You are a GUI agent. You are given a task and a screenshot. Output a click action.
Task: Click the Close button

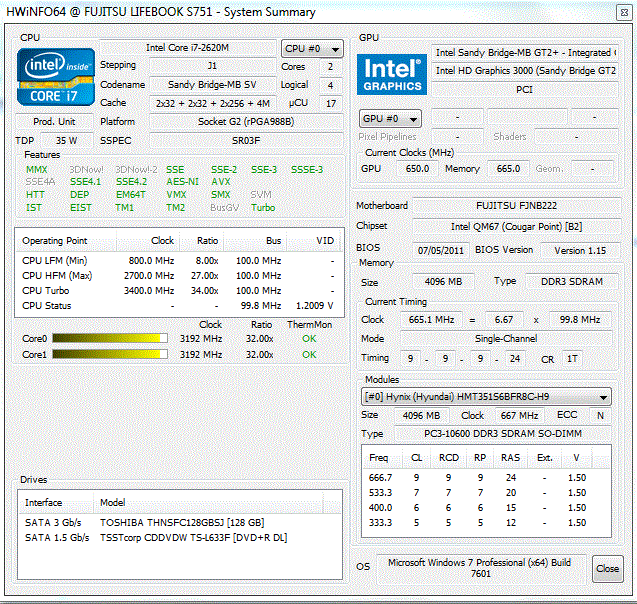pos(607,569)
